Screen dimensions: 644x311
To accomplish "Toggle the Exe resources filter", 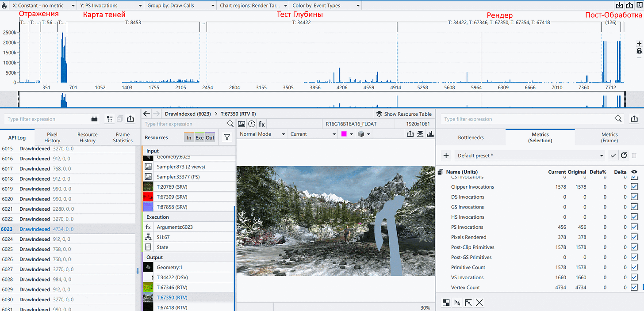I will coord(199,137).
